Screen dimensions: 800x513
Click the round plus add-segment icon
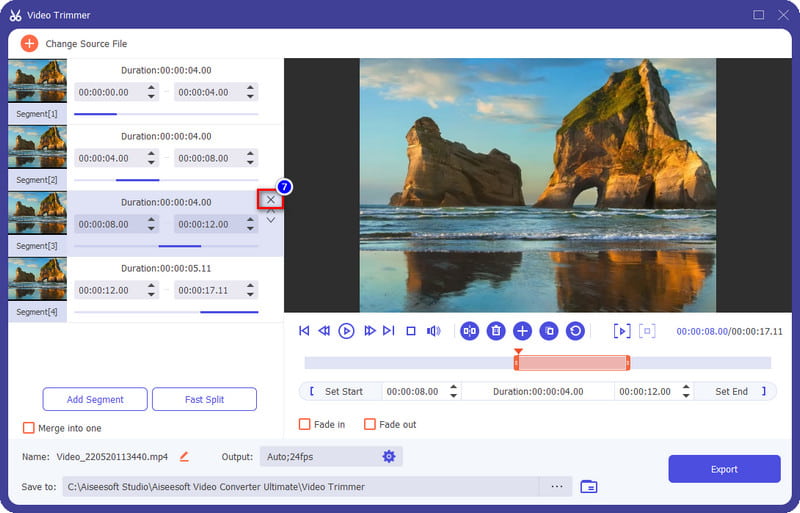point(522,331)
